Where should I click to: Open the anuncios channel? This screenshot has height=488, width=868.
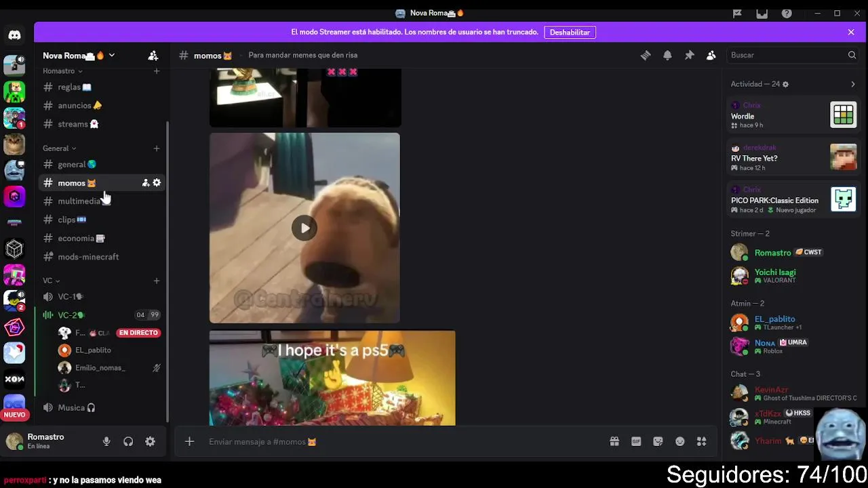(x=101, y=106)
